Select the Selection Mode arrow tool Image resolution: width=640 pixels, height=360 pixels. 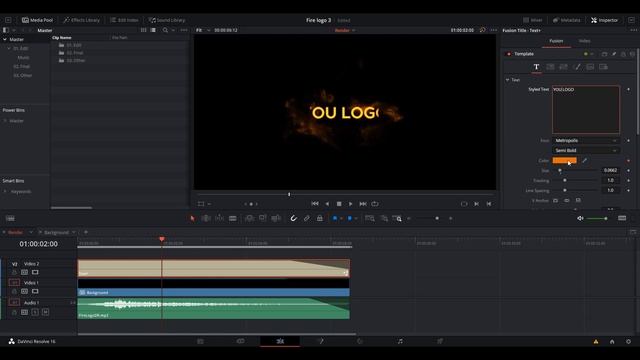click(192, 218)
